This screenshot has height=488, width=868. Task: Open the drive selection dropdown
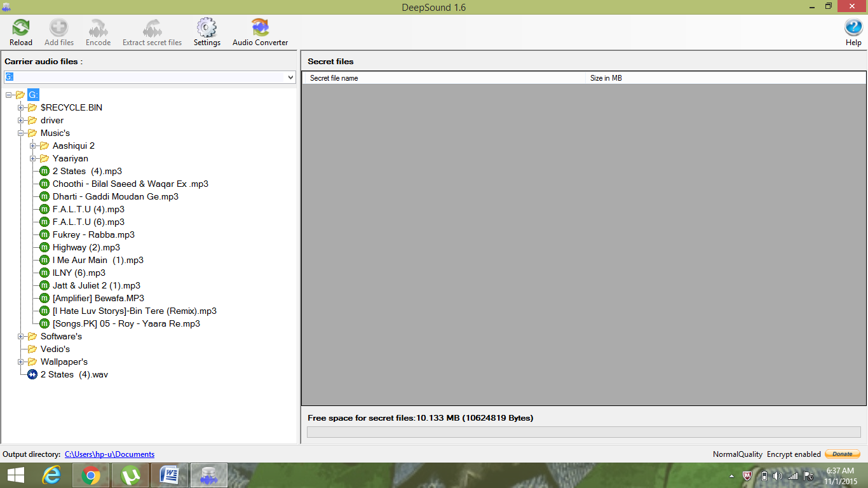point(290,77)
